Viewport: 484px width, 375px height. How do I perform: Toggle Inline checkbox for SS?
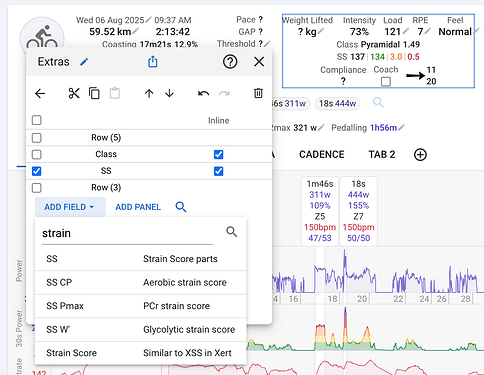pos(219,171)
